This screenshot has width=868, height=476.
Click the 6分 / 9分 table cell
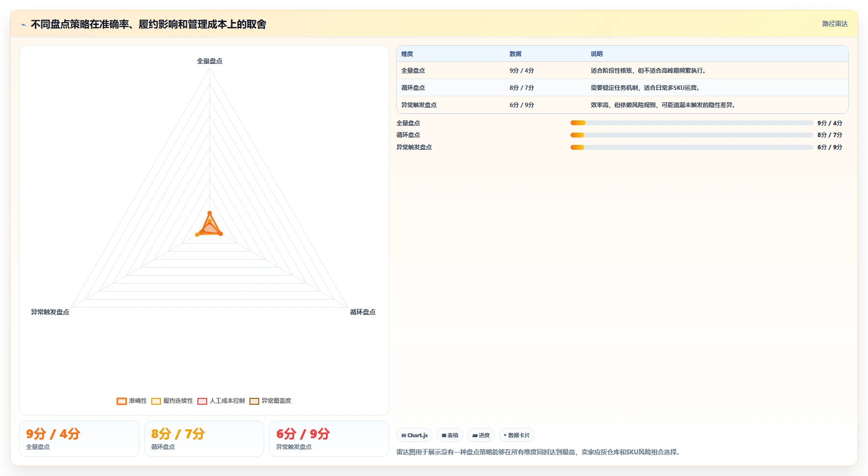coord(521,105)
